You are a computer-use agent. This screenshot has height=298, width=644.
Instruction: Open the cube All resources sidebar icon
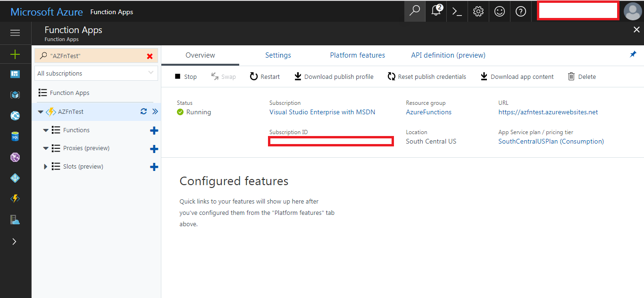(15, 95)
